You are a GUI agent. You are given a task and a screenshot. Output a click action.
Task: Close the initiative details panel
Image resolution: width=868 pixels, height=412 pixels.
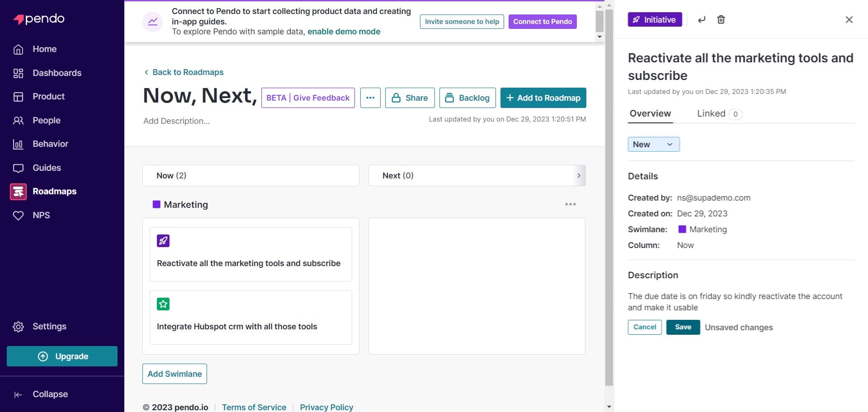pyautogui.click(x=849, y=19)
